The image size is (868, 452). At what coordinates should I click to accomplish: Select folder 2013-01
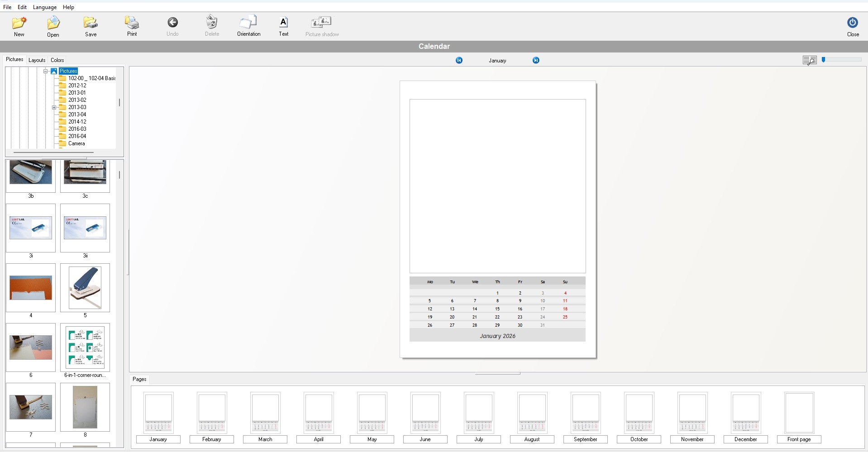pyautogui.click(x=77, y=93)
